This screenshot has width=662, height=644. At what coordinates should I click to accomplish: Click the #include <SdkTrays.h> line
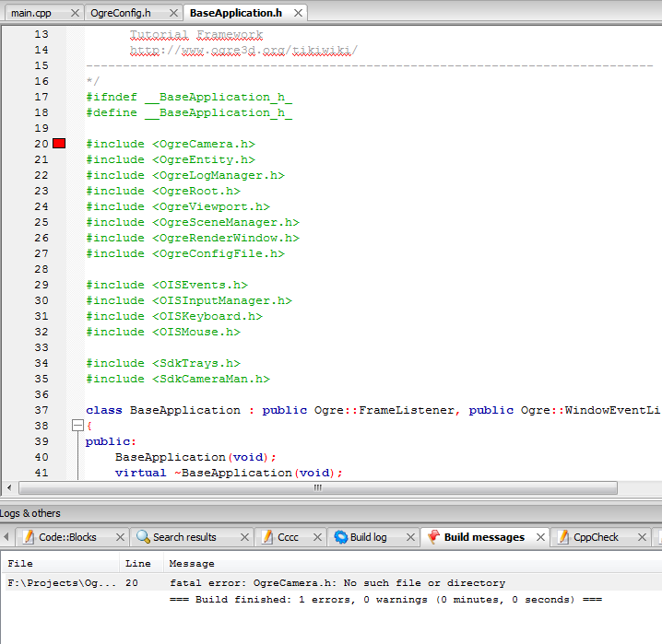(x=163, y=363)
